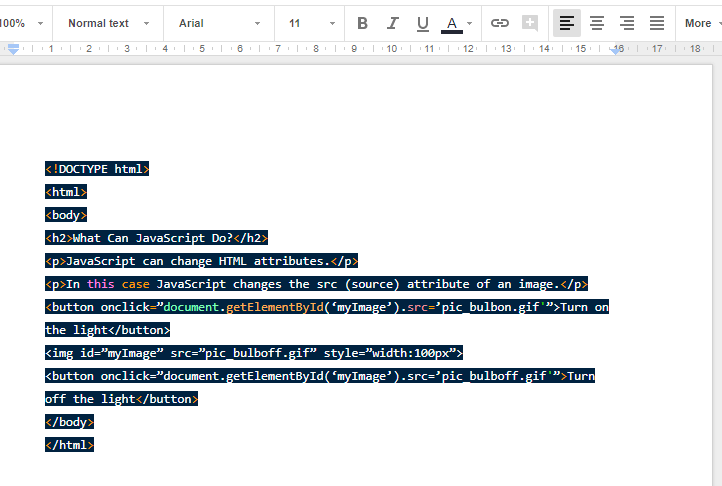Viewport: 722px width, 486px height.
Task: Select right align icon
Action: (627, 23)
